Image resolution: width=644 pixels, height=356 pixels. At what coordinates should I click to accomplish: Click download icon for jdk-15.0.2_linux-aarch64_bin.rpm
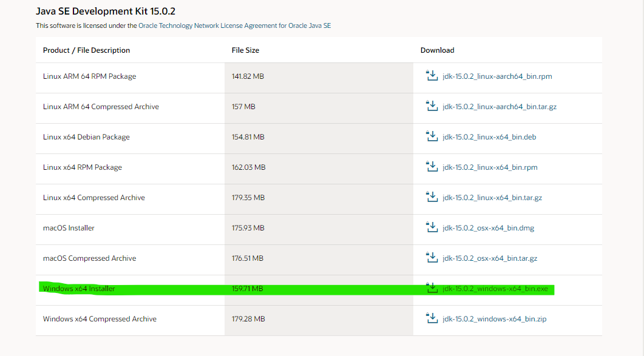[432, 76]
